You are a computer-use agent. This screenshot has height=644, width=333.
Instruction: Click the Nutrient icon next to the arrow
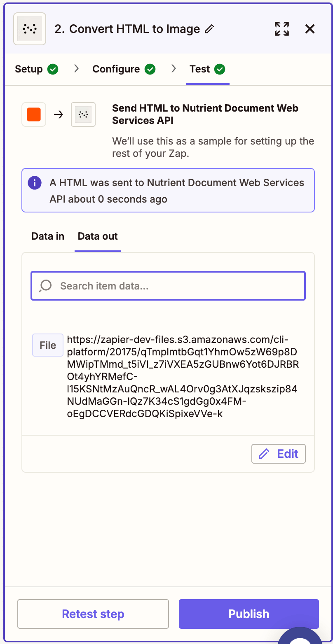[83, 114]
